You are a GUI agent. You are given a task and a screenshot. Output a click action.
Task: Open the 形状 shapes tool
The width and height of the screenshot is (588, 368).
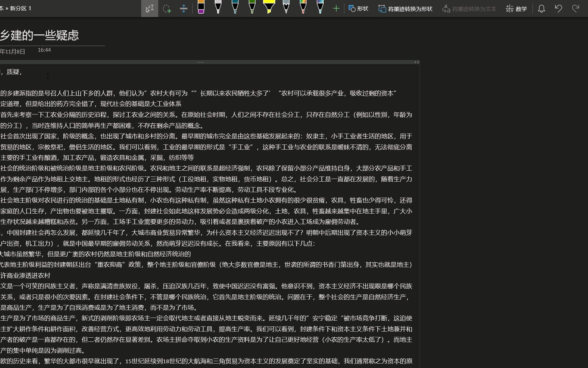coord(359,9)
